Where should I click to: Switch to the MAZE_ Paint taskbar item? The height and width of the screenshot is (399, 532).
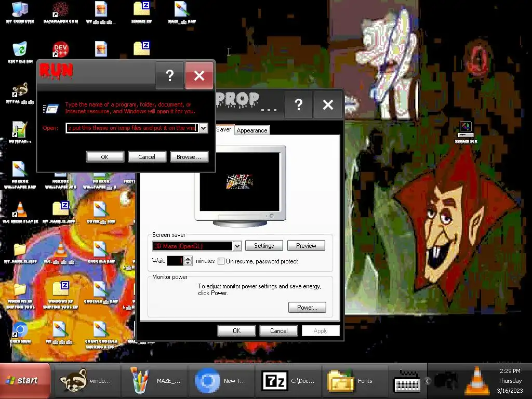[155, 381]
